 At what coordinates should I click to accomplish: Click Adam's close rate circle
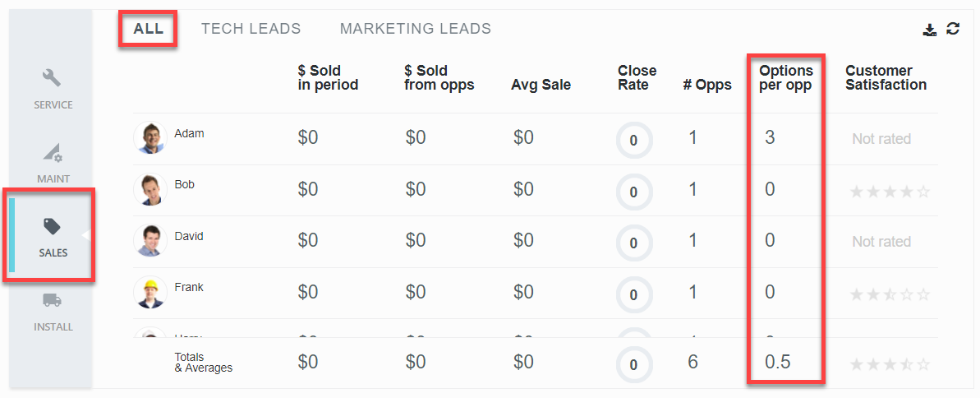pos(633,140)
